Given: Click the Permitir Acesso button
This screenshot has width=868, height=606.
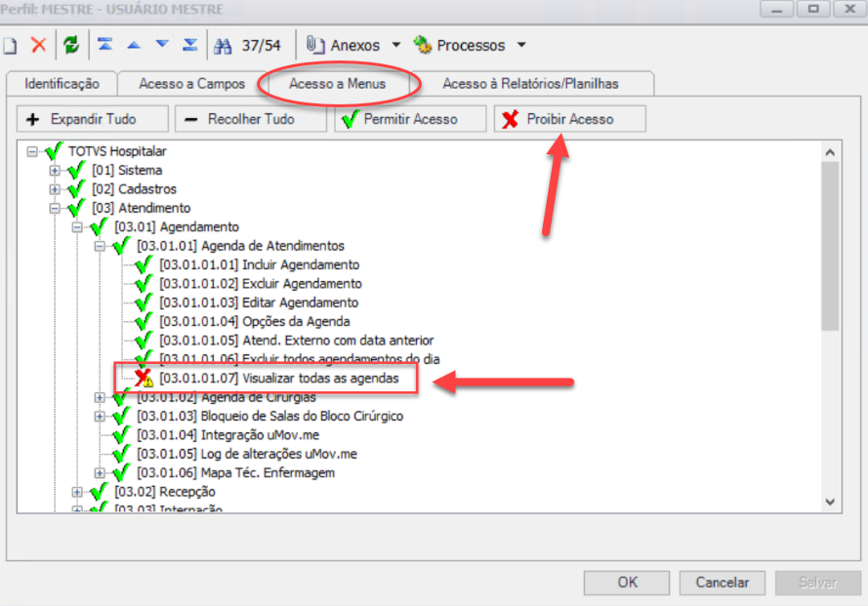Looking at the screenshot, I should [x=410, y=119].
